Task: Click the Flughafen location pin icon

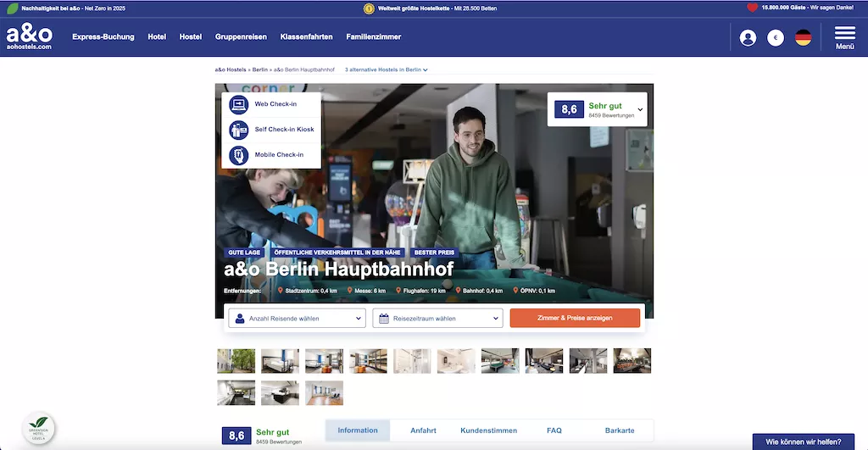Action: pos(398,291)
